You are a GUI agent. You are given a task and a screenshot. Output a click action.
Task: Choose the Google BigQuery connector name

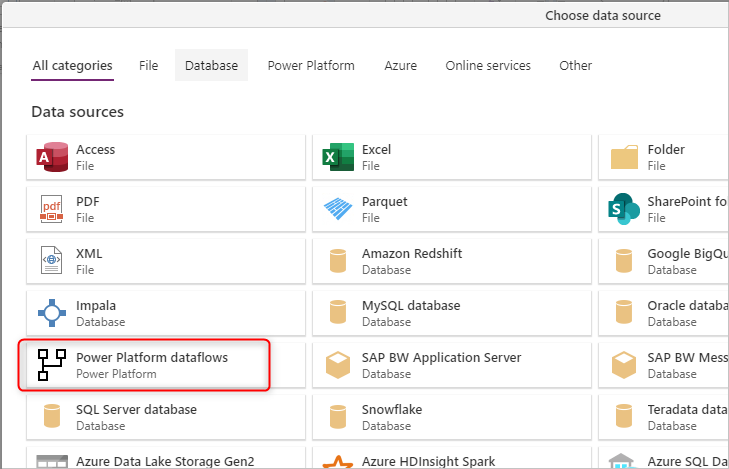click(x=687, y=254)
